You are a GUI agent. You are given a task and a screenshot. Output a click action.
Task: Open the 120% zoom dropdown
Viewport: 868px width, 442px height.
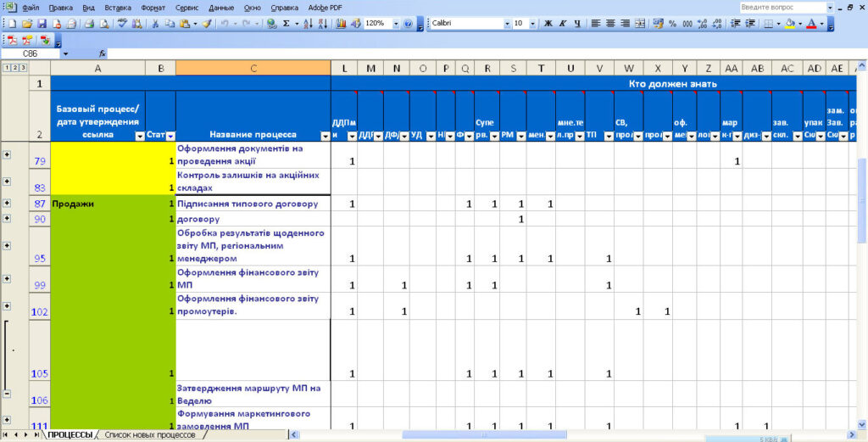[395, 24]
